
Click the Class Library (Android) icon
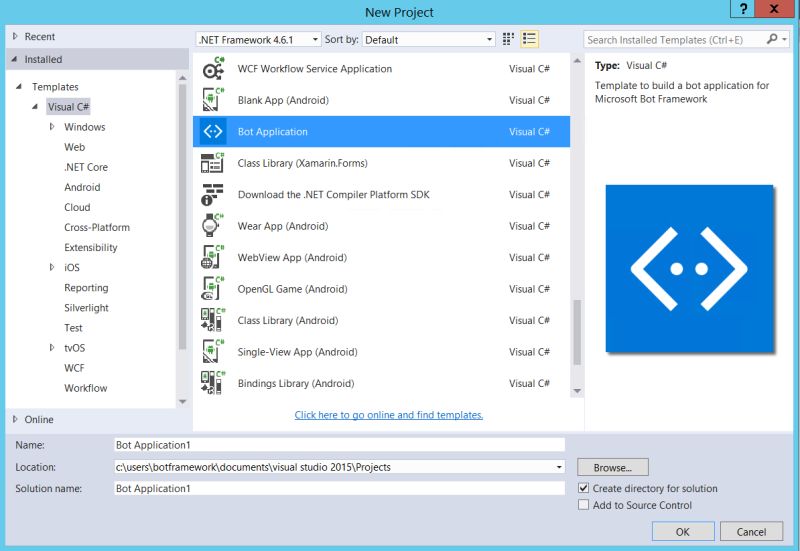coord(213,320)
